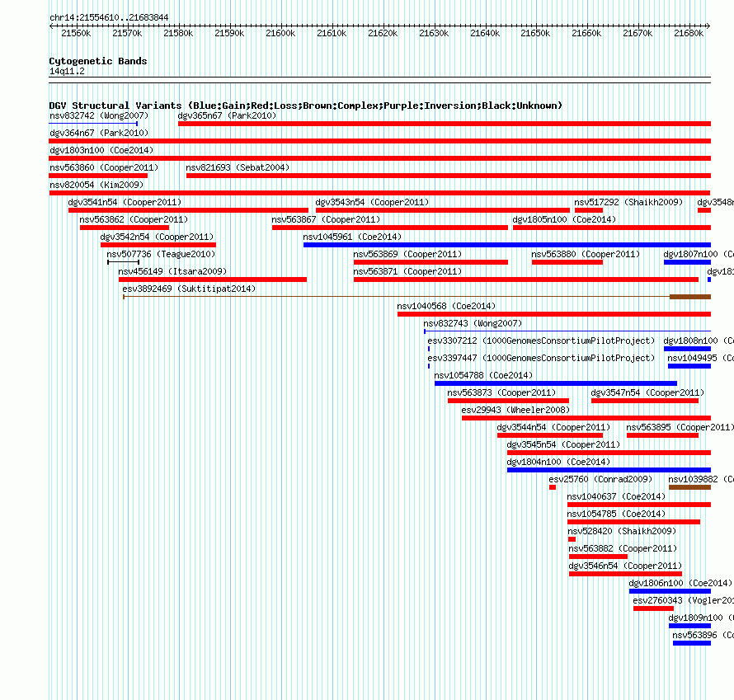Screen dimensions: 734x700
Task: Click the brown complex bar under nsv1039882
Action: tap(689, 487)
